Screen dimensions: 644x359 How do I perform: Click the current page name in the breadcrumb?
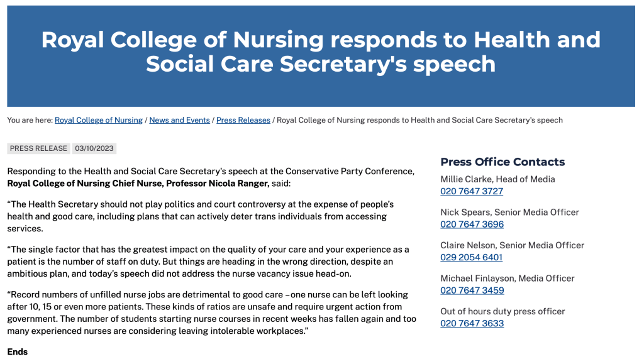click(x=419, y=120)
